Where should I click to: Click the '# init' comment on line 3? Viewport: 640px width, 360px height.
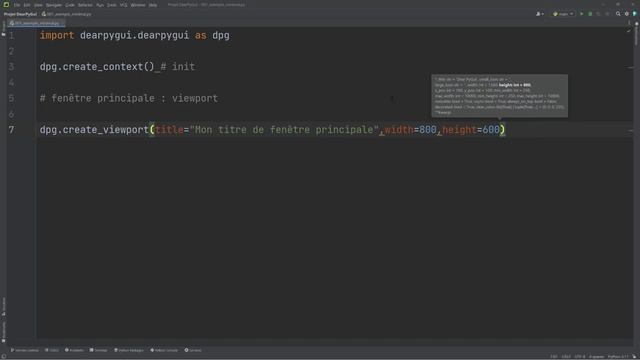178,67
